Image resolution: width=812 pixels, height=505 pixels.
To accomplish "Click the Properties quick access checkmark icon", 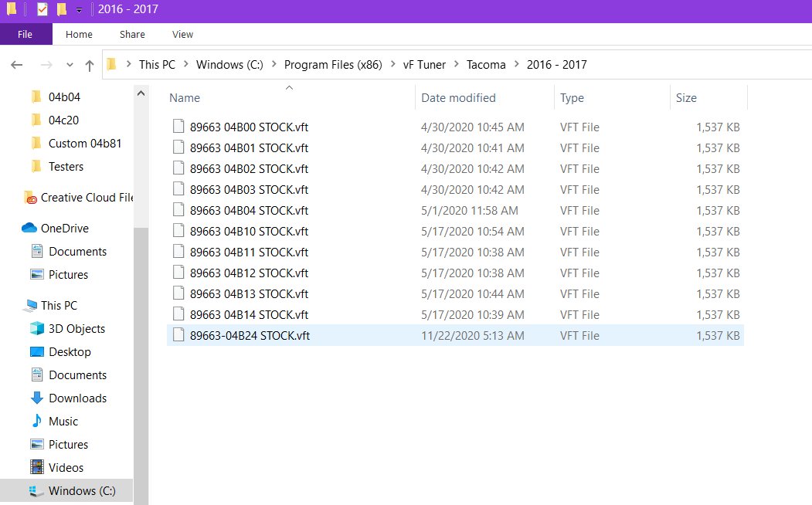I will 42,9.
